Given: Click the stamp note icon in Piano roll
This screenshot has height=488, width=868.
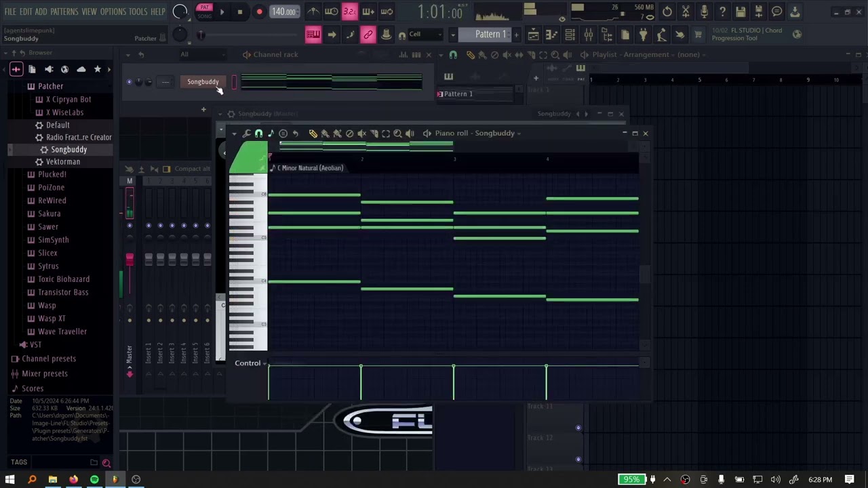Looking at the screenshot, I should coord(271,134).
